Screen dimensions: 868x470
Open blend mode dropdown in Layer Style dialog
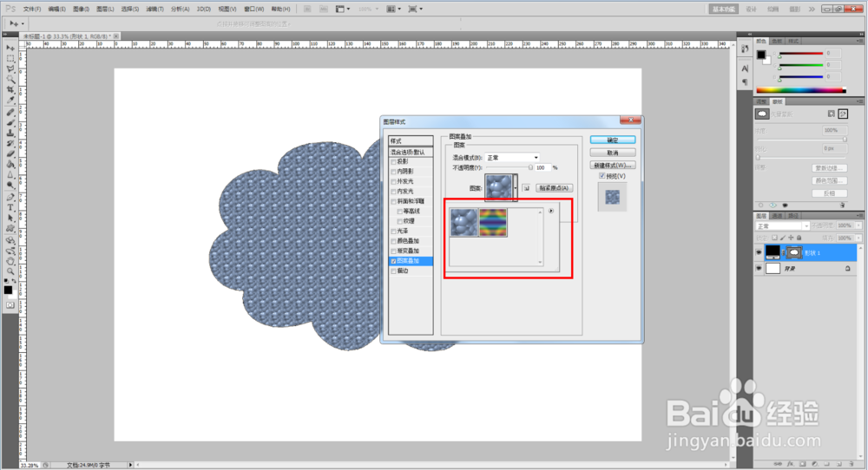512,158
